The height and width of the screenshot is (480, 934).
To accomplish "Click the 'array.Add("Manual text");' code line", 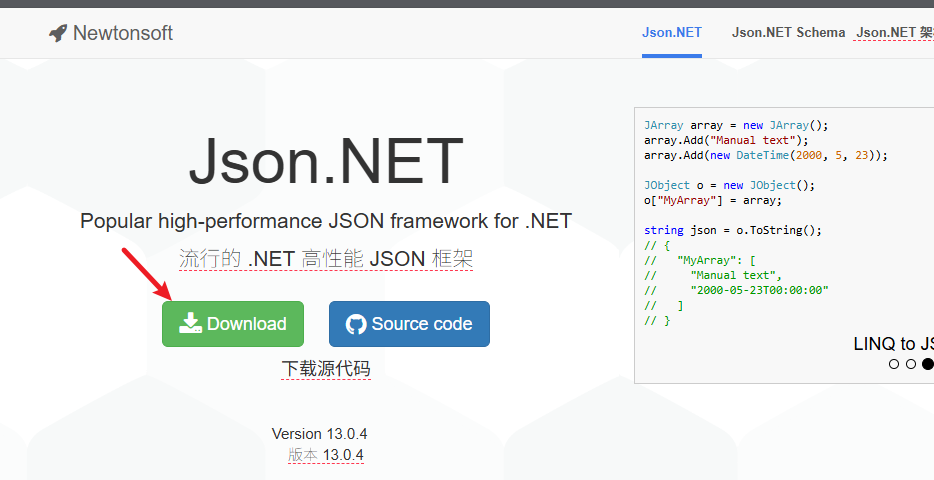I will click(x=726, y=140).
